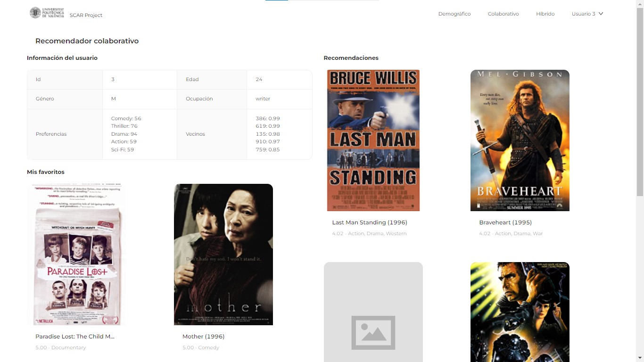644x362 pixels.
Task: Click the Paradise Lost: The Child M... title
Action: click(75, 337)
